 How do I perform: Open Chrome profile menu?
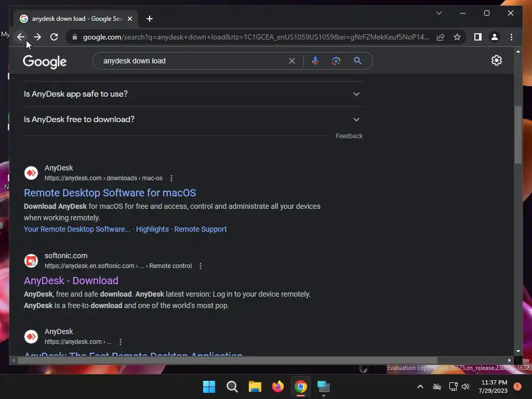[x=495, y=37]
